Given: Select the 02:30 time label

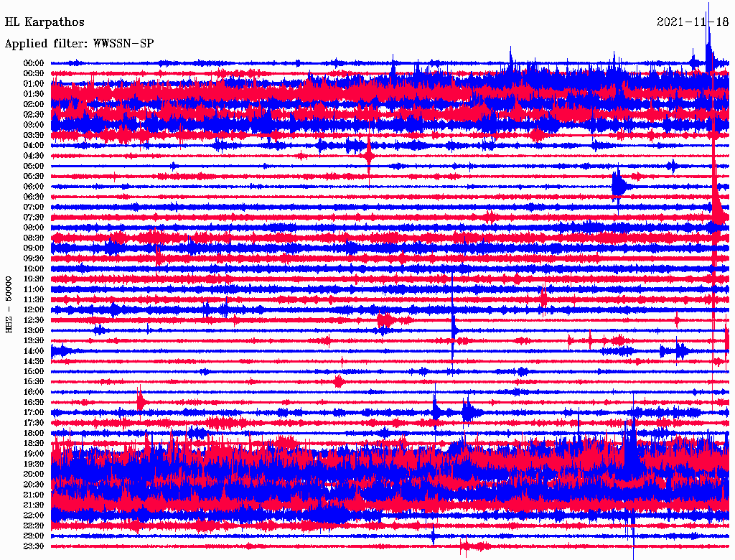Looking at the screenshot, I should click(x=34, y=115).
